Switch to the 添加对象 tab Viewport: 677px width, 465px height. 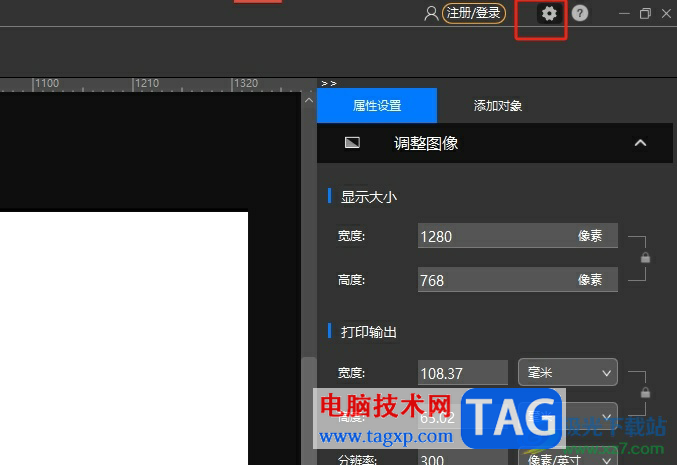pos(497,106)
